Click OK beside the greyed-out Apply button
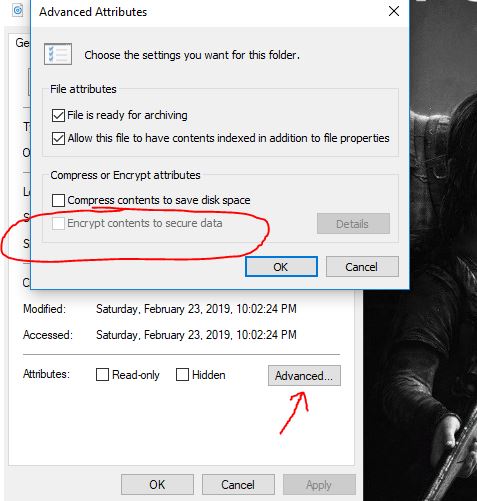477x501 pixels. (x=157, y=484)
